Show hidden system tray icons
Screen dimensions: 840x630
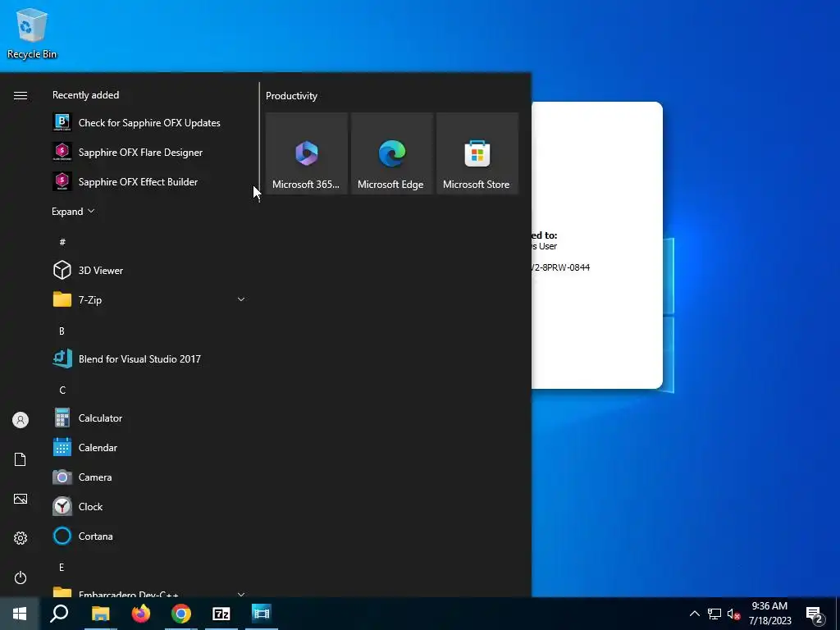[x=694, y=614]
